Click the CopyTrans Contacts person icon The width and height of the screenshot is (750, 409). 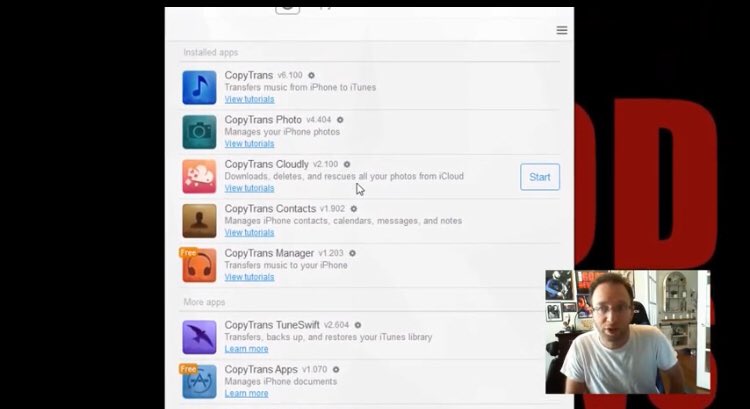click(x=199, y=221)
